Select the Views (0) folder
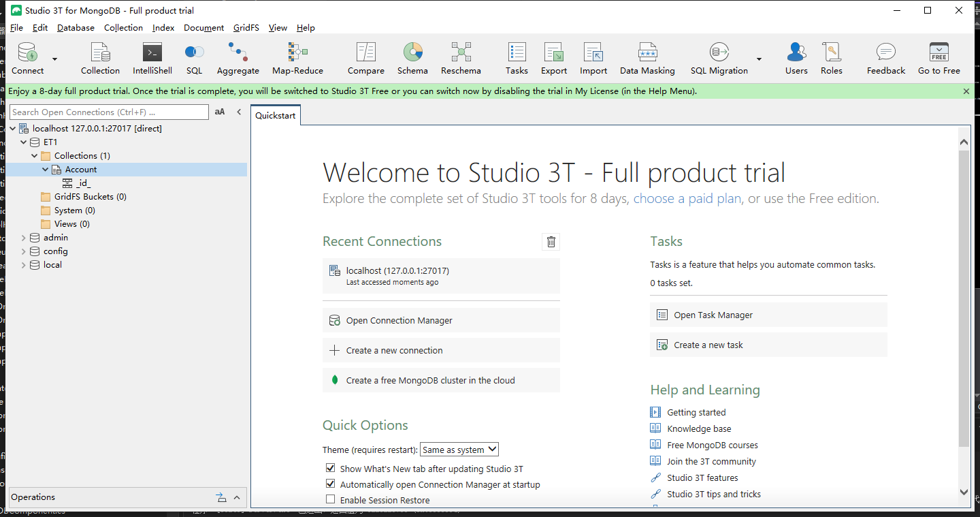 click(65, 224)
